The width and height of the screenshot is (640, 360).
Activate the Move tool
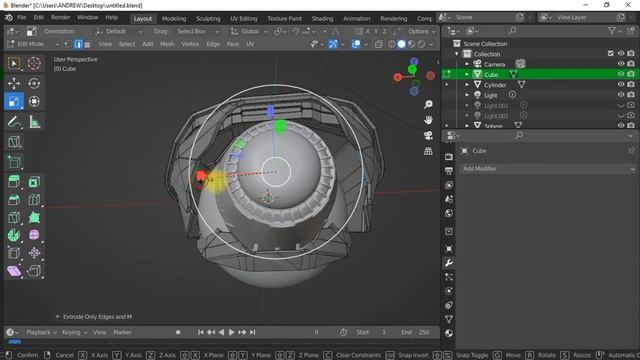click(x=14, y=83)
